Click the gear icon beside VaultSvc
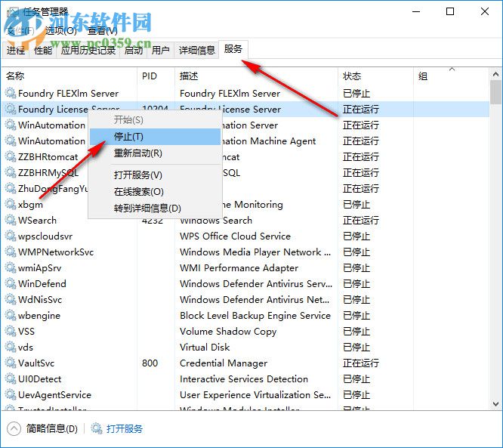 coord(11,363)
